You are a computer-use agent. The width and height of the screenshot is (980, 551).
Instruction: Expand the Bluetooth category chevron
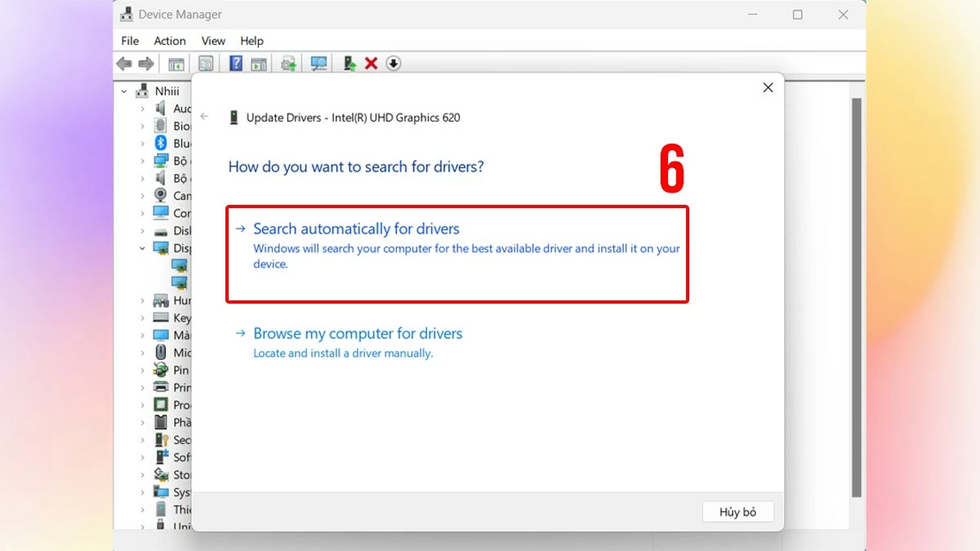pos(143,144)
